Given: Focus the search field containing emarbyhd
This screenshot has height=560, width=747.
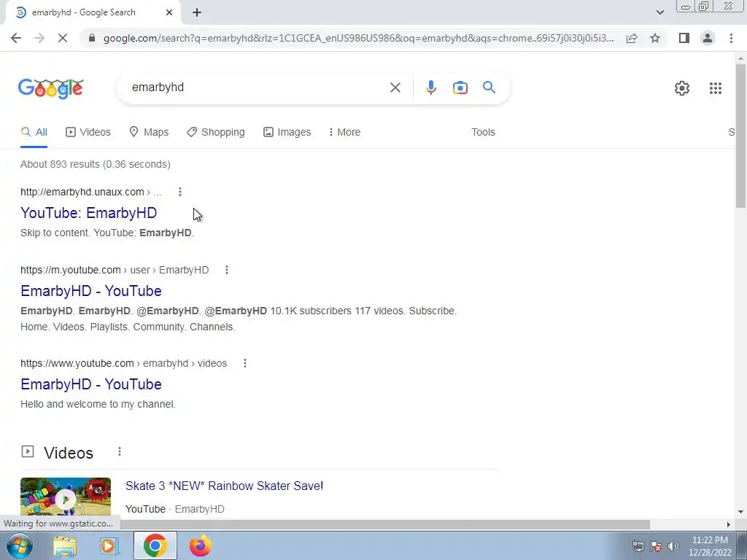Looking at the screenshot, I should (258, 87).
